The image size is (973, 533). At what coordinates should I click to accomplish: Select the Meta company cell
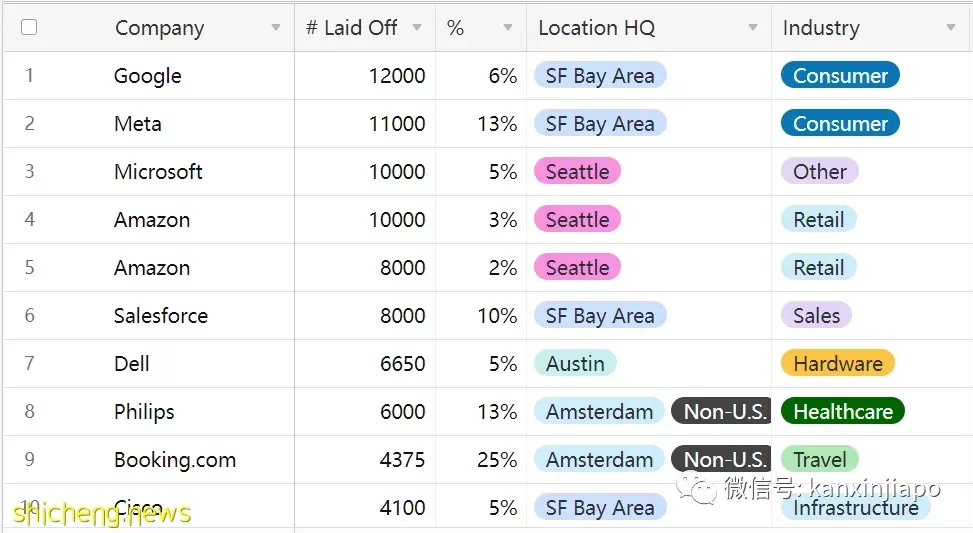click(x=138, y=123)
